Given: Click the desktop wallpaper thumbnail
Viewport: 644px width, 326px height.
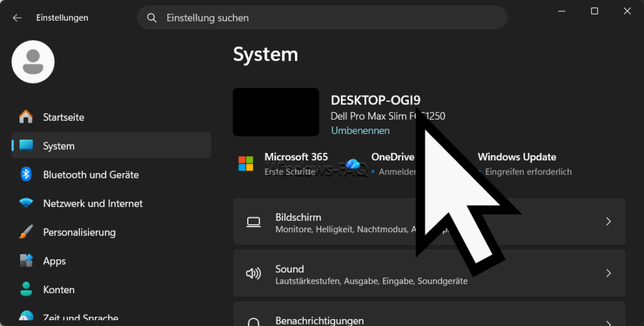Looking at the screenshot, I should point(276,112).
